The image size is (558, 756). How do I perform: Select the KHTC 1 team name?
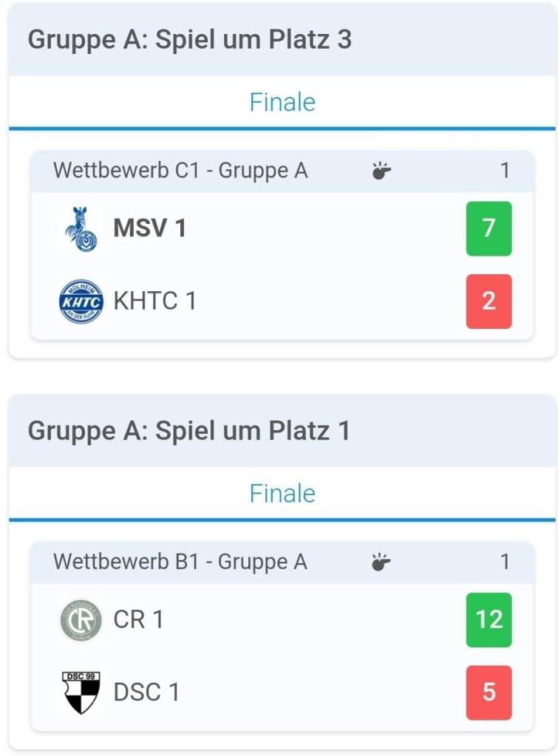point(154,302)
